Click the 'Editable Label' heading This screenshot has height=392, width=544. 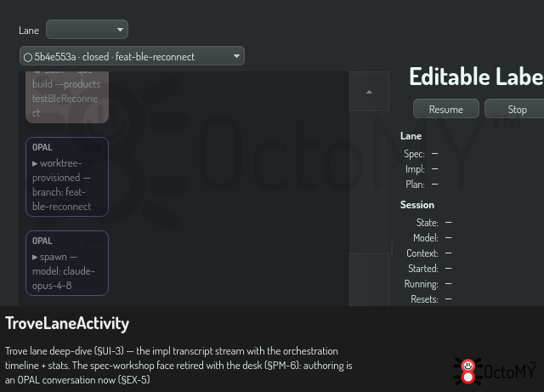click(x=476, y=77)
